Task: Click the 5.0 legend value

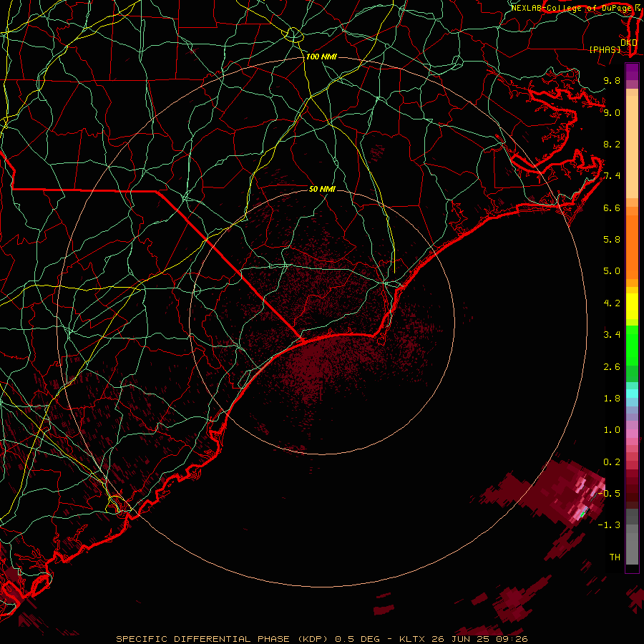Action: pyautogui.click(x=612, y=271)
